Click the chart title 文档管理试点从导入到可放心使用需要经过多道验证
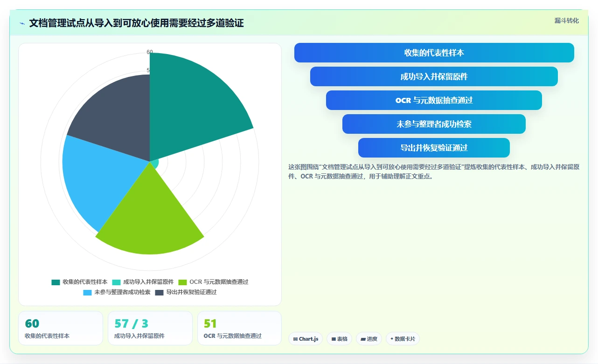This screenshot has width=598, height=364. pos(136,23)
